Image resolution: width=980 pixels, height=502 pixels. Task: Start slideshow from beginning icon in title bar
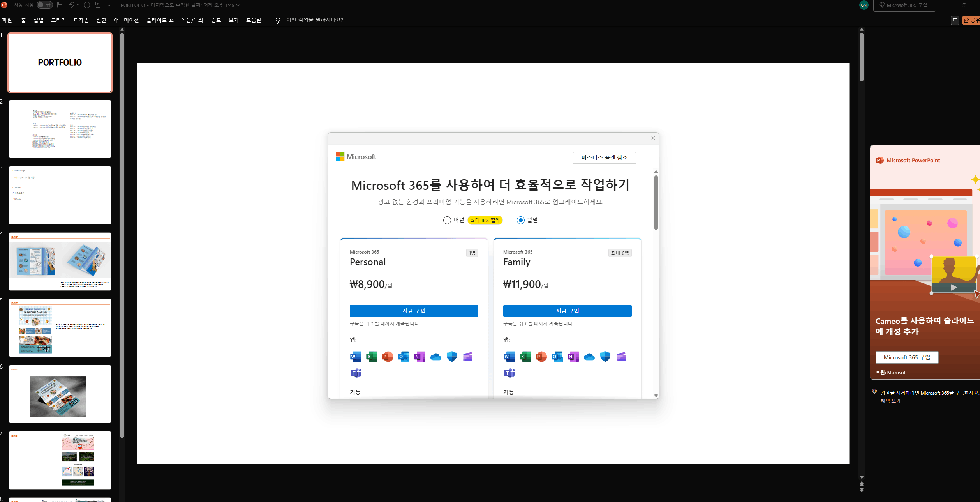tap(98, 5)
